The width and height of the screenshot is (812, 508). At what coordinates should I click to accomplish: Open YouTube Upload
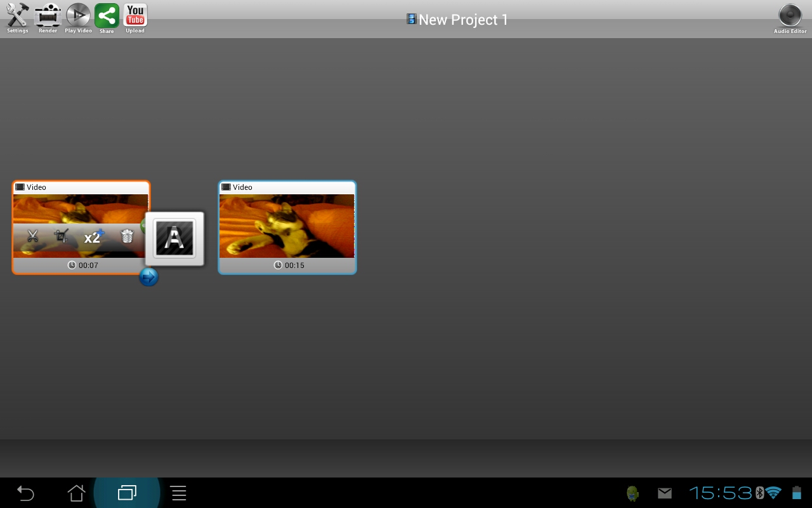point(135,18)
